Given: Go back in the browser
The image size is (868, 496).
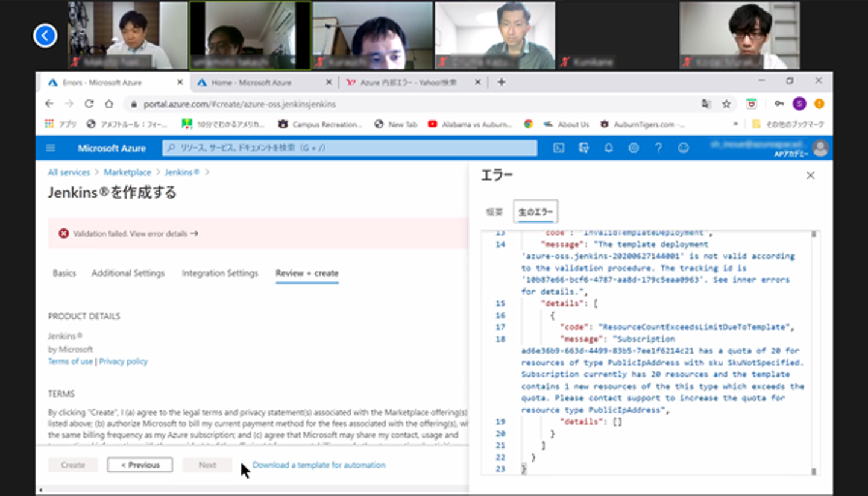Looking at the screenshot, I should [x=50, y=104].
